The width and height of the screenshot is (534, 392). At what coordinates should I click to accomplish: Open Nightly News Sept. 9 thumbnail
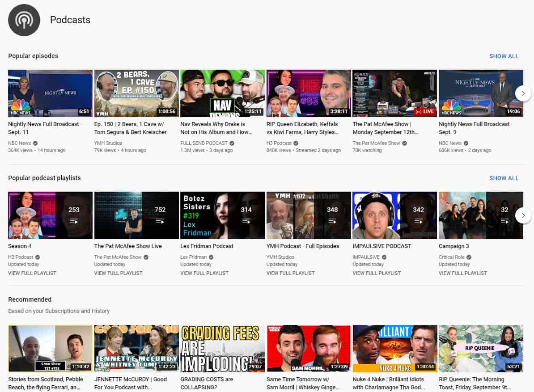pos(481,93)
